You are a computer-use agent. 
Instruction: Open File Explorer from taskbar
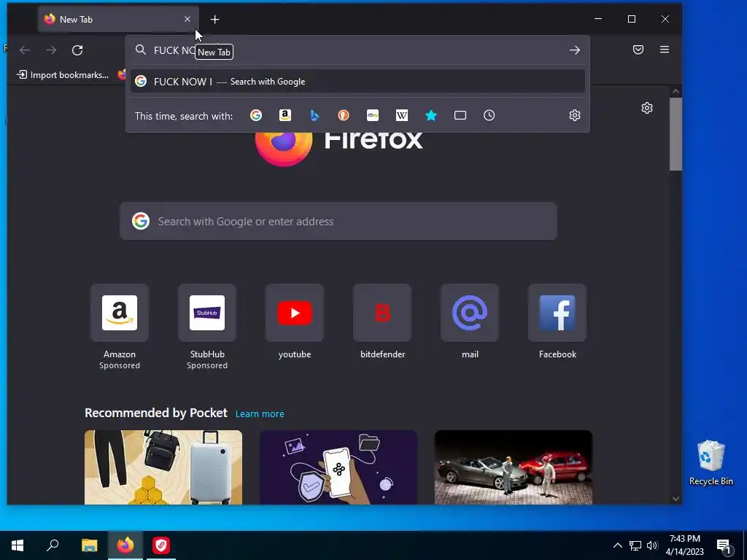tap(89, 545)
